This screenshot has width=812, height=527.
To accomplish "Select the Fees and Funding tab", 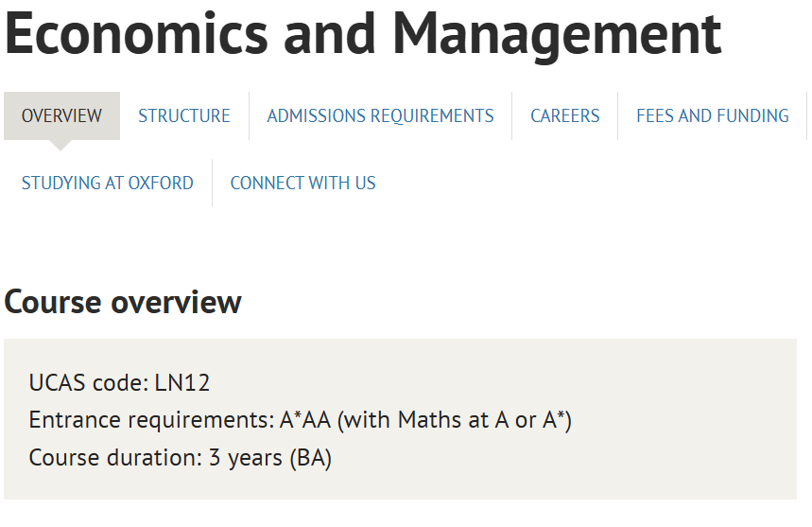I will (x=713, y=116).
